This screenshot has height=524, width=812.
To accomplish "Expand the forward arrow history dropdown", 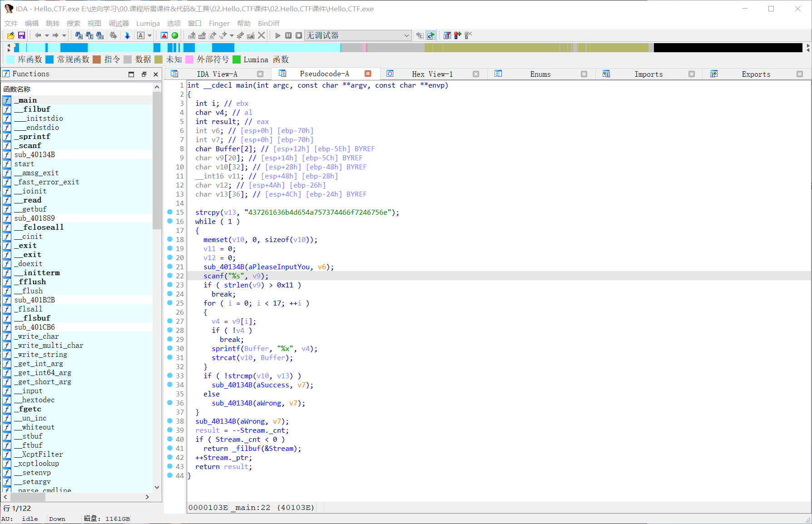I will click(x=64, y=35).
